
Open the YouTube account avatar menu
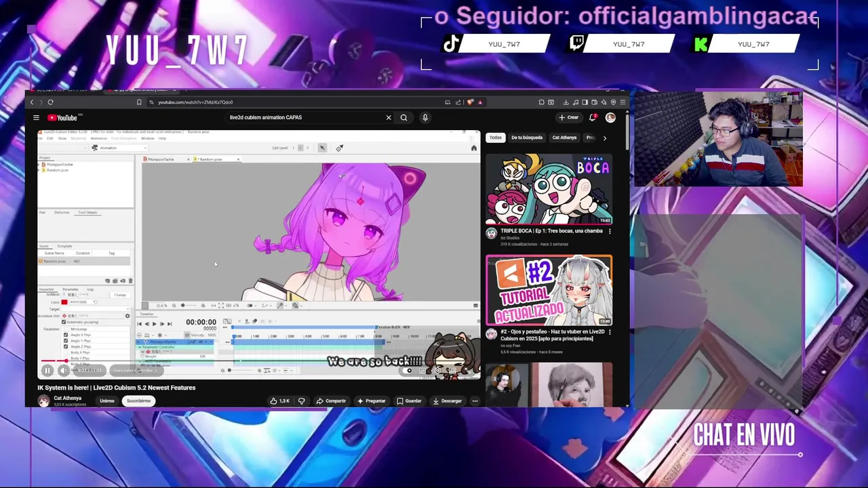[x=610, y=117]
